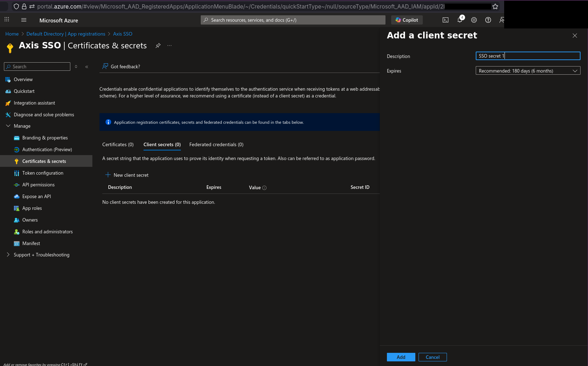588x366 pixels.
Task: Open Azure Cloud Shell from the top bar
Action: [445, 20]
